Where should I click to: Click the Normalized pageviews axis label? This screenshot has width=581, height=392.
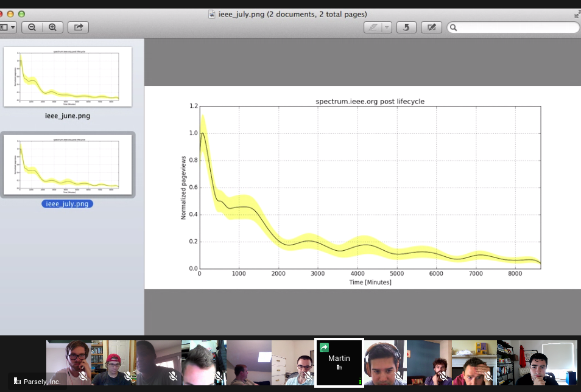(183, 188)
